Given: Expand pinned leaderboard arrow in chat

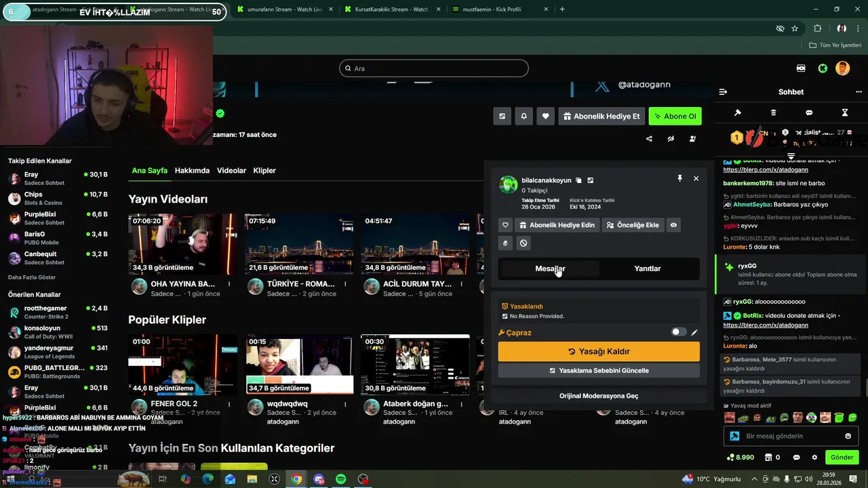Looking at the screenshot, I should pyautogui.click(x=791, y=156).
